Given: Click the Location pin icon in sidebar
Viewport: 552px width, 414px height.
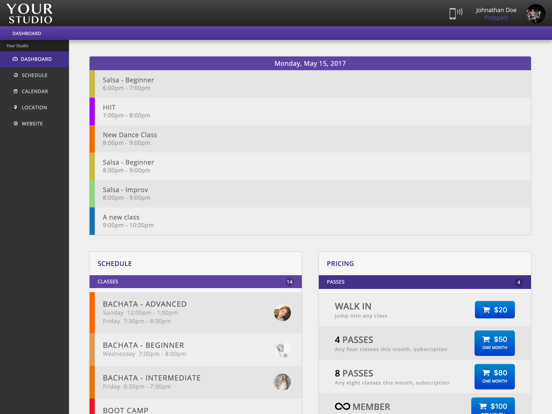Looking at the screenshot, I should pos(15,107).
